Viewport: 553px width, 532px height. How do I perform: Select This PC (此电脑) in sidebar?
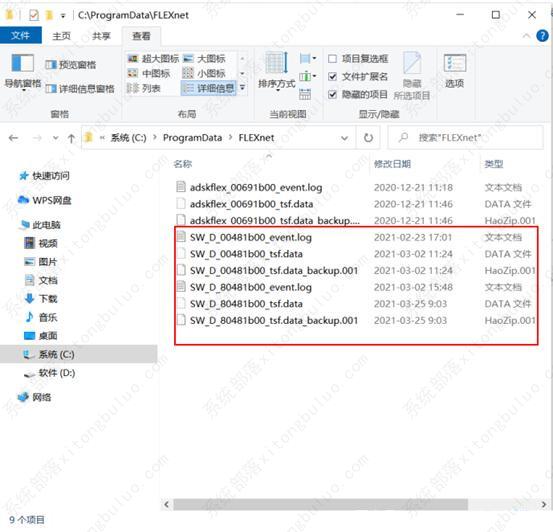pyautogui.click(x=41, y=225)
